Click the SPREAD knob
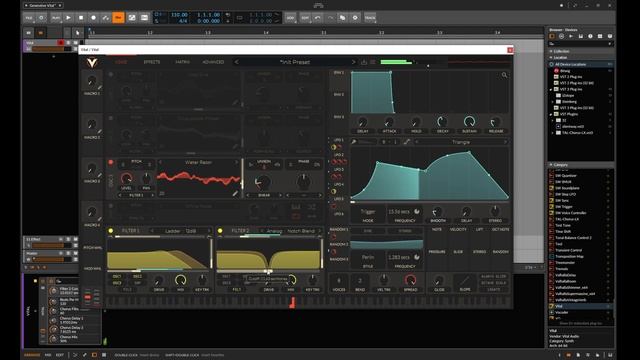Screen dimensions: 640x360 [x=410, y=280]
